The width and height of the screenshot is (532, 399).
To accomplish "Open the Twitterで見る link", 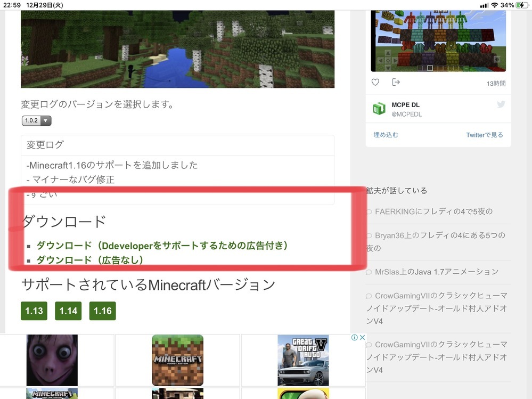I will pyautogui.click(x=485, y=135).
